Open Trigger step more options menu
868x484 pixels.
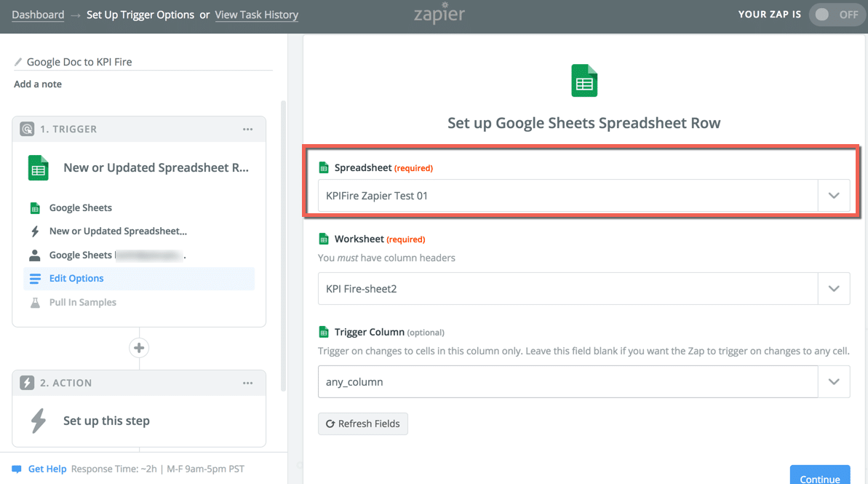click(247, 129)
